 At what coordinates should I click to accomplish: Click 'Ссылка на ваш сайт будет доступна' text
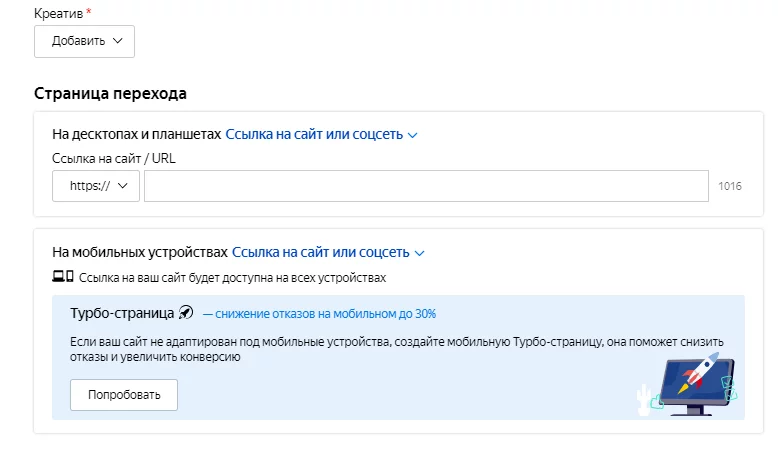pos(232,277)
